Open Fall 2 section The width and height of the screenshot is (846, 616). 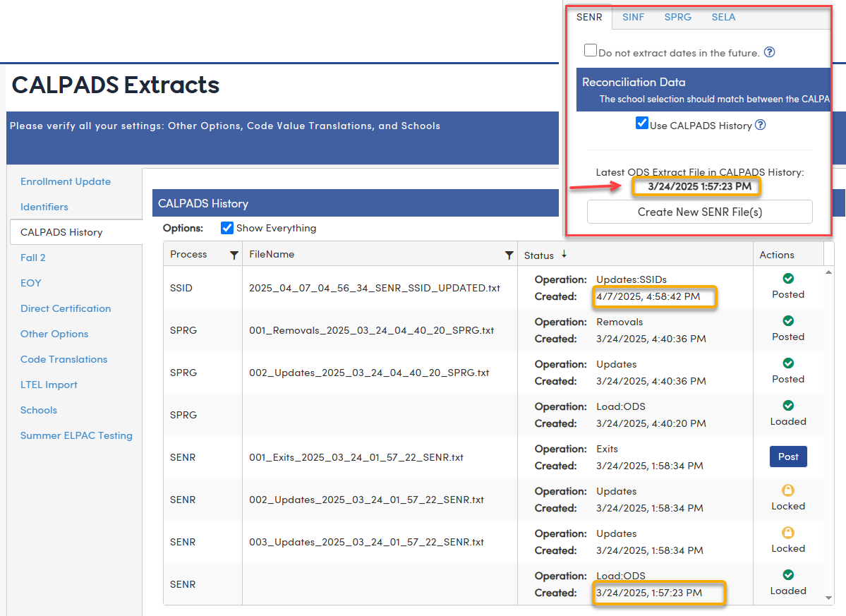point(33,258)
